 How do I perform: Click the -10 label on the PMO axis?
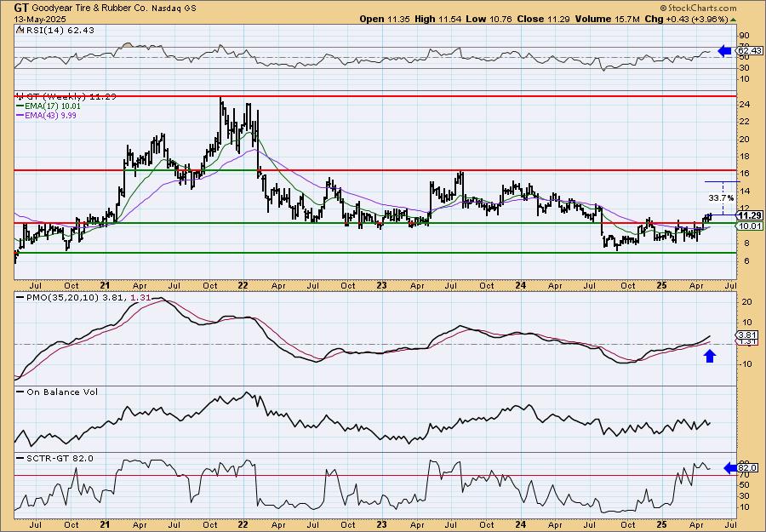click(746, 364)
